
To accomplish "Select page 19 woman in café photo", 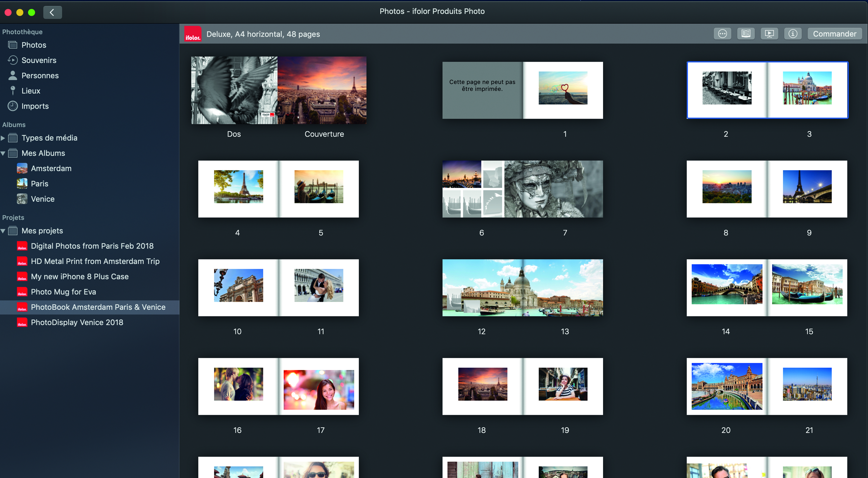I will point(563,384).
